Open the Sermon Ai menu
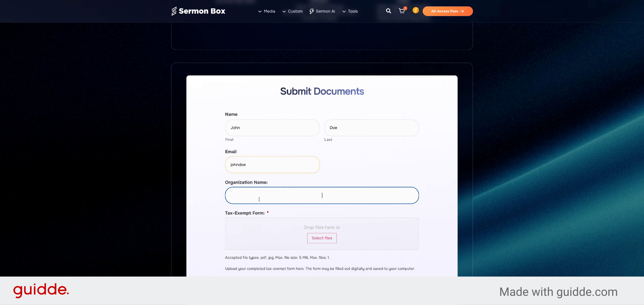This screenshot has width=644, height=305. (325, 11)
